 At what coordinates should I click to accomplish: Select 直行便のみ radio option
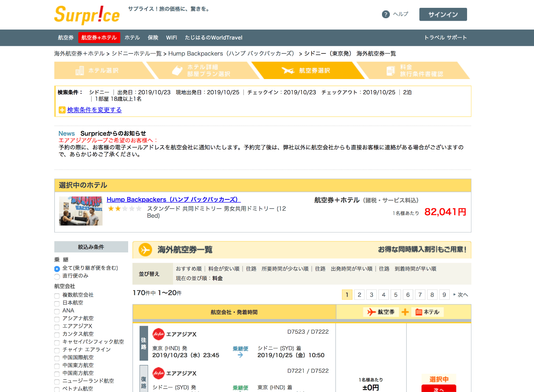(x=57, y=277)
